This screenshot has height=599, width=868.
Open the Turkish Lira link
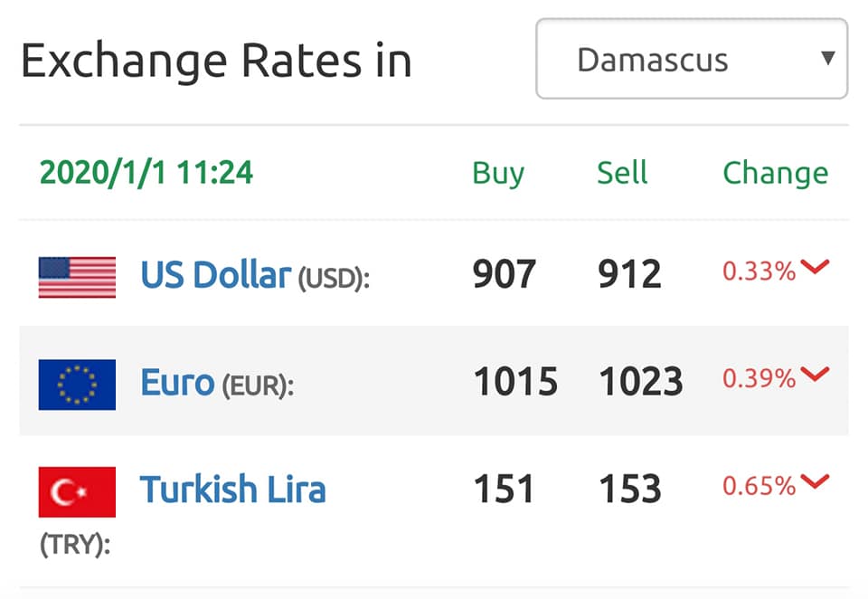[232, 490]
